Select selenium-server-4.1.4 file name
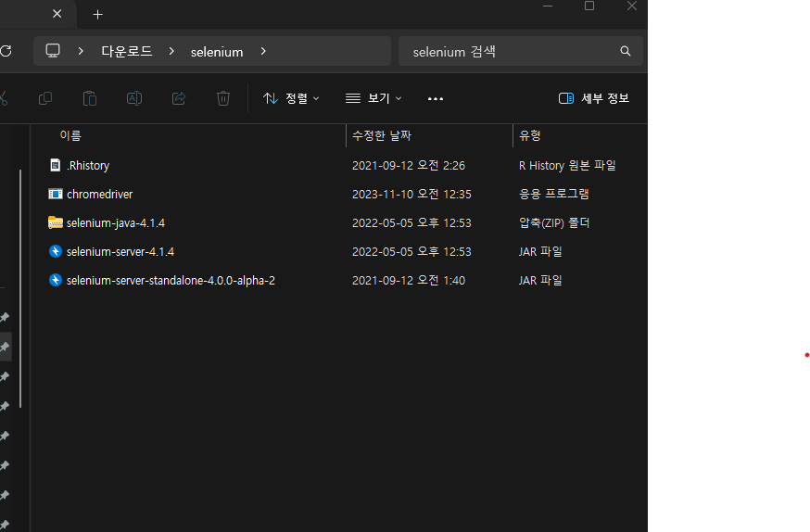This screenshot has width=810, height=532. (x=120, y=251)
